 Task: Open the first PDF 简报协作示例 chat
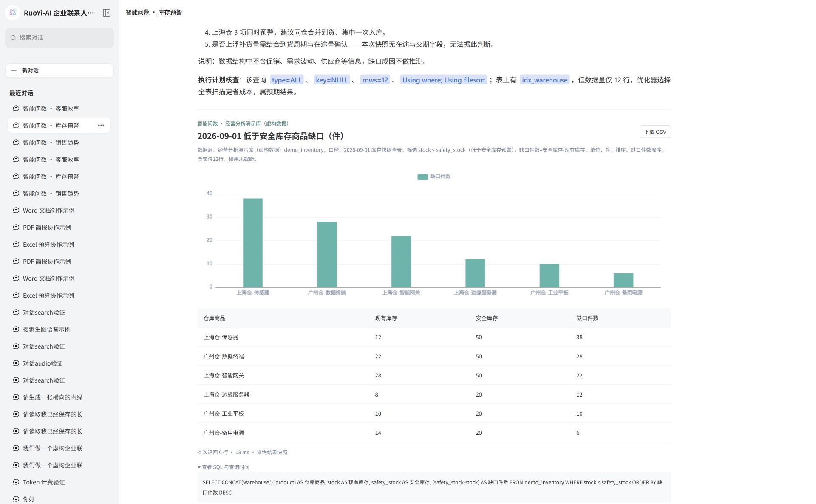pos(59,227)
